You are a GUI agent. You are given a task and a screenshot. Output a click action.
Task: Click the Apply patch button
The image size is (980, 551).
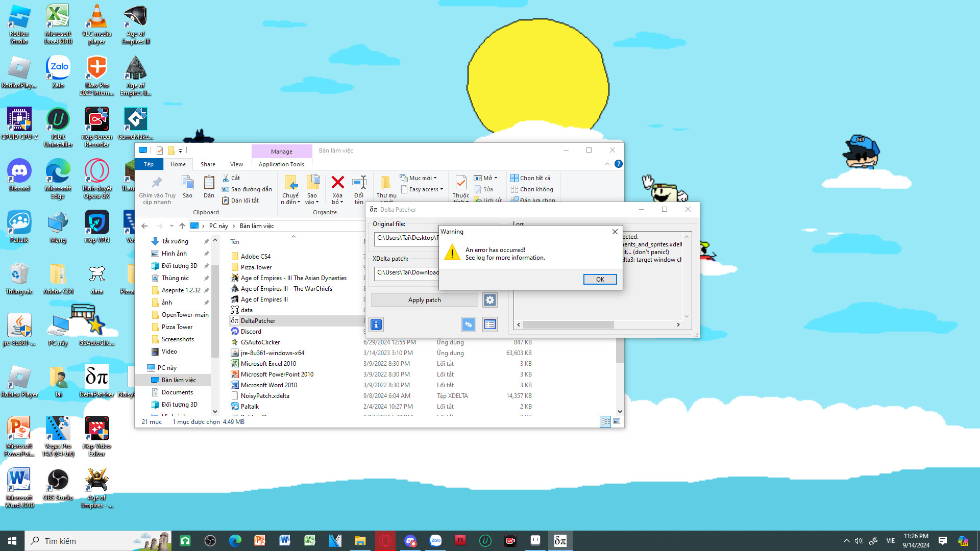(x=424, y=300)
